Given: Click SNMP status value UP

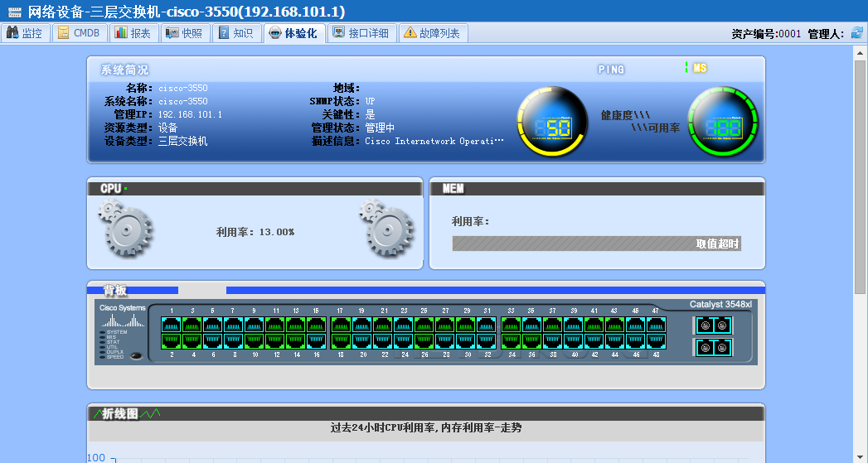Looking at the screenshot, I should click(370, 101).
